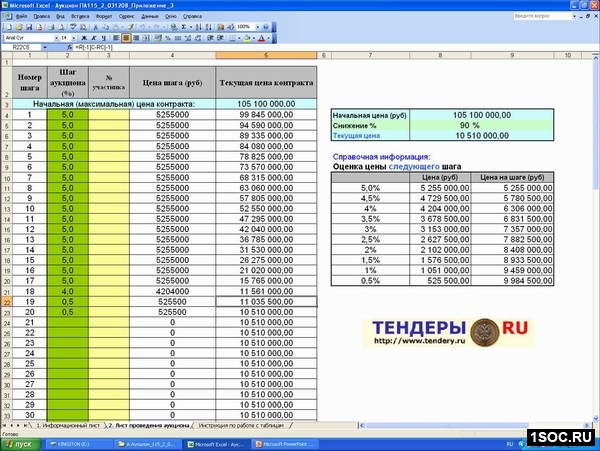Screen dimensions: 600x451
Task: Open the Данные menu
Action: [150, 16]
